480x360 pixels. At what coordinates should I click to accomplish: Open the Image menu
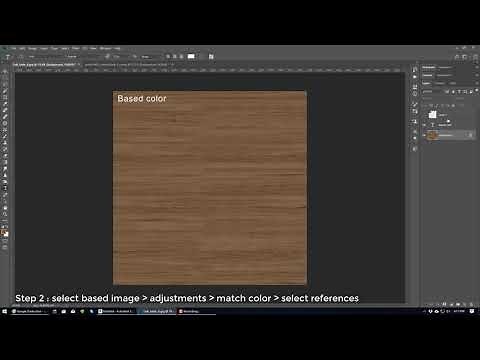(x=32, y=48)
